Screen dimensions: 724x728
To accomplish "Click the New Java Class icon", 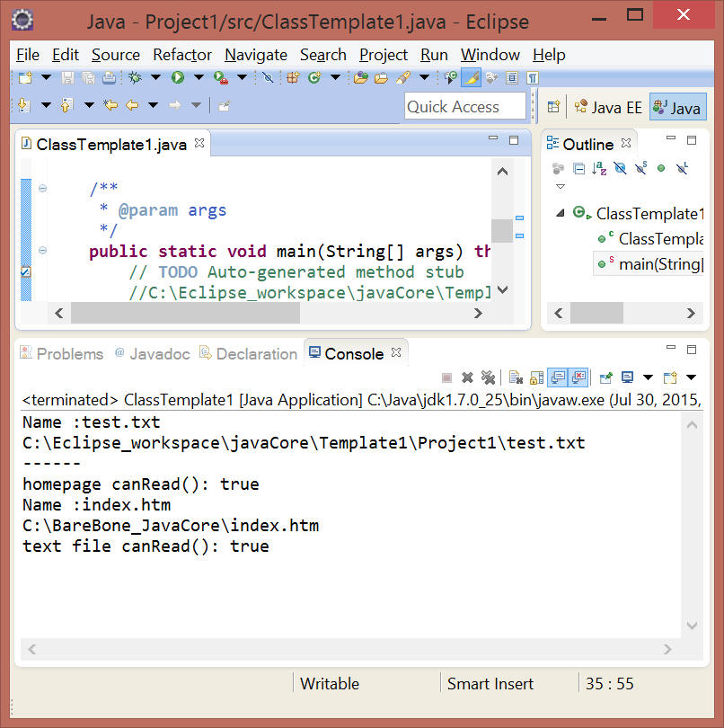I will [x=314, y=77].
